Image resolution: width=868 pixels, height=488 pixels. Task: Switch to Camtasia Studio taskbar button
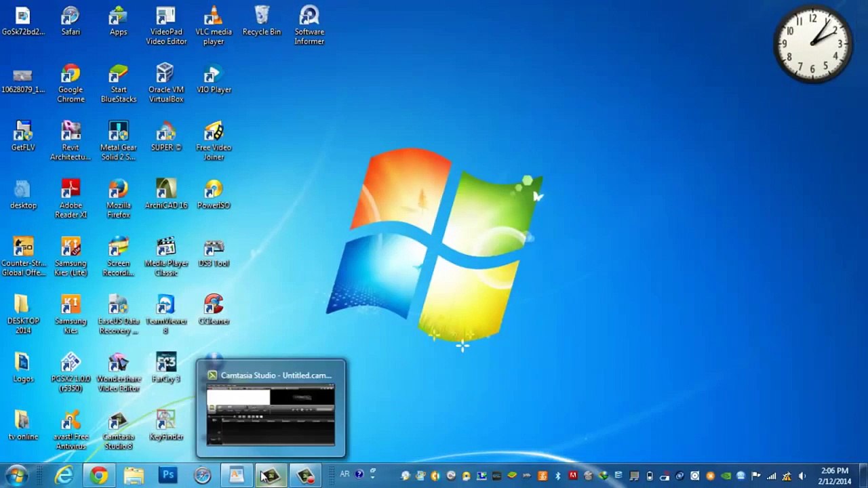[271, 476]
